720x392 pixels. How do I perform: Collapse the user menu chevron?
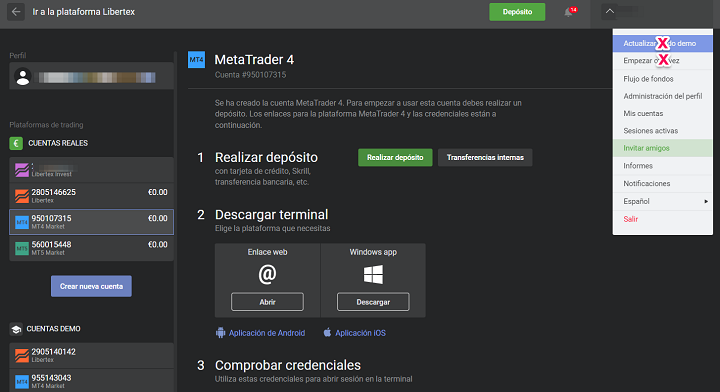pos(610,11)
